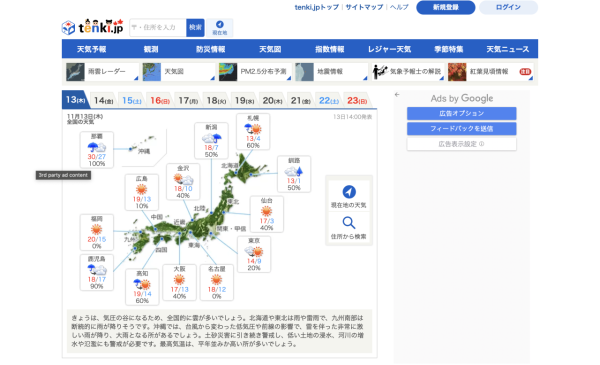
Task: Open the 観測 menu
Action: pyautogui.click(x=151, y=49)
